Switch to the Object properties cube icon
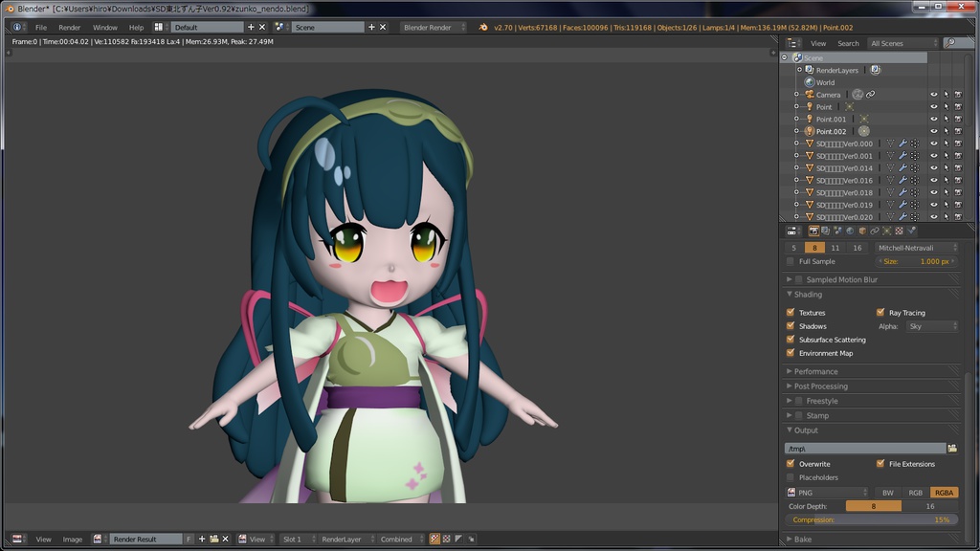This screenshot has height=551, width=980. click(x=863, y=231)
